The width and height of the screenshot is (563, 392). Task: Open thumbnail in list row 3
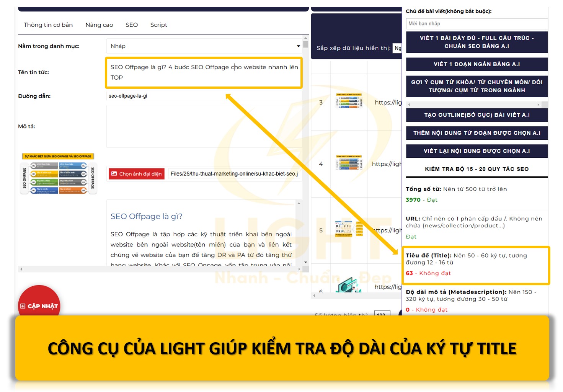pos(349,101)
